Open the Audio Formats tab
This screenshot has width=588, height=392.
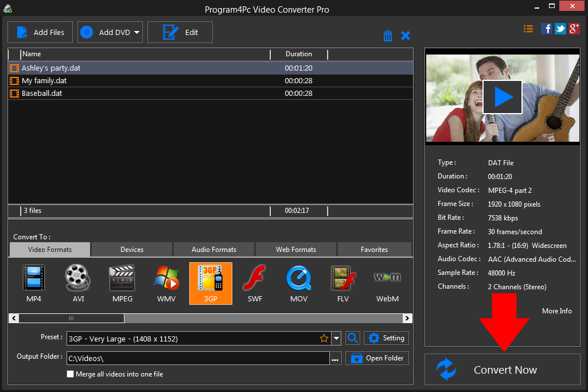[214, 250]
